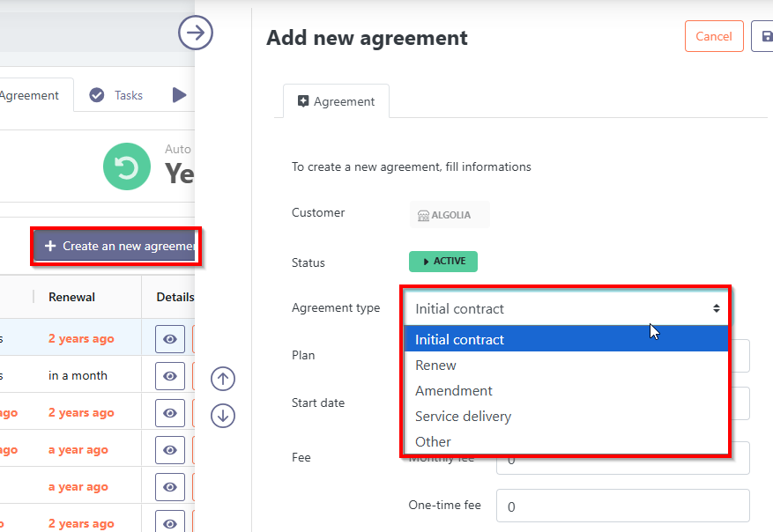773x532 pixels.
Task: Click the green auto-renew circular icon
Action: [x=127, y=166]
